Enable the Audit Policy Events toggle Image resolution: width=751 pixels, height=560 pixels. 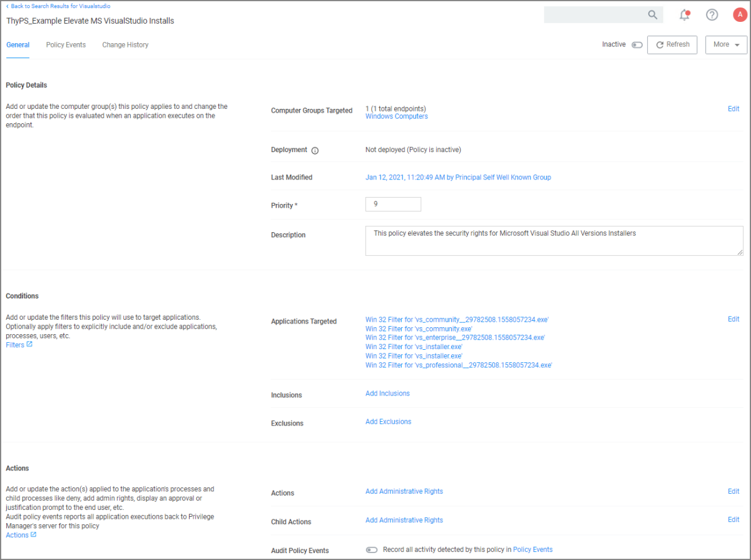[372, 550]
